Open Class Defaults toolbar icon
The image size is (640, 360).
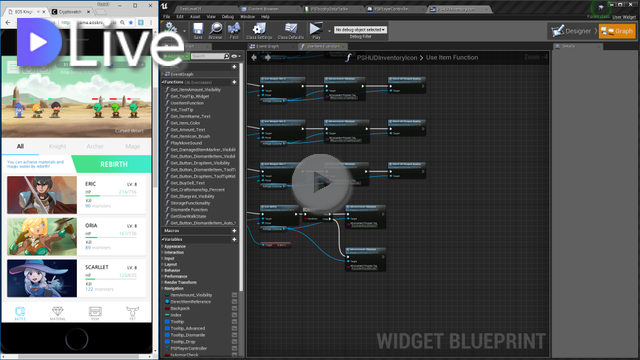click(x=291, y=31)
